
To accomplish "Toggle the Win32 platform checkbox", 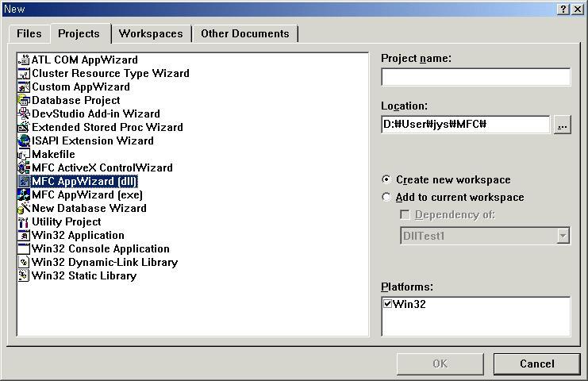I will pyautogui.click(x=388, y=303).
